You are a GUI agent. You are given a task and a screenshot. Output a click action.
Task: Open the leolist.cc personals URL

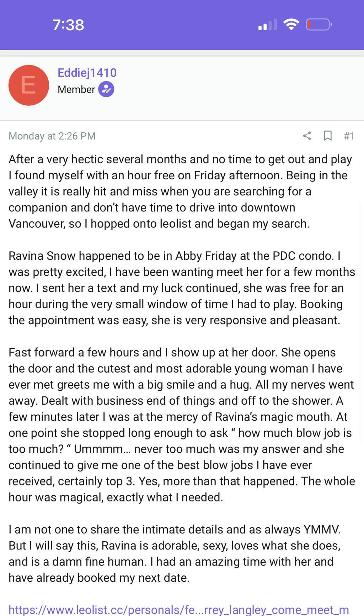178,610
